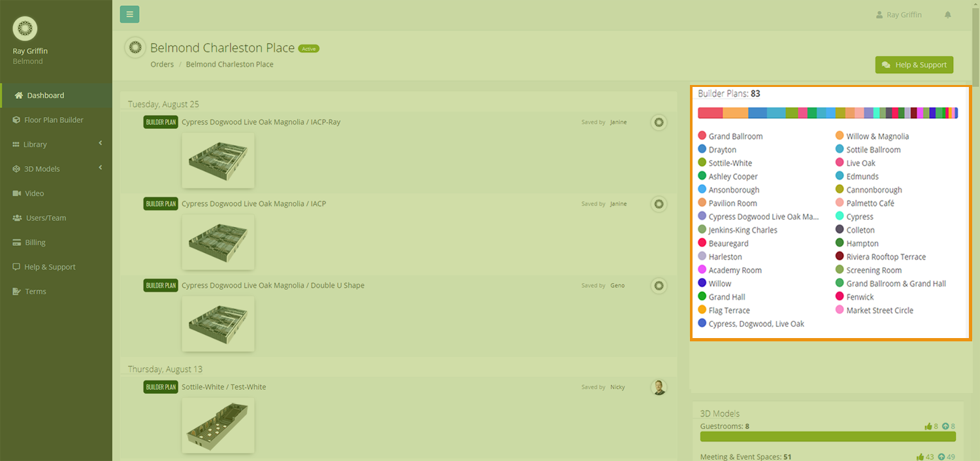Expand the Library sidebar menu
Image resolution: width=980 pixels, height=461 pixels.
click(56, 144)
